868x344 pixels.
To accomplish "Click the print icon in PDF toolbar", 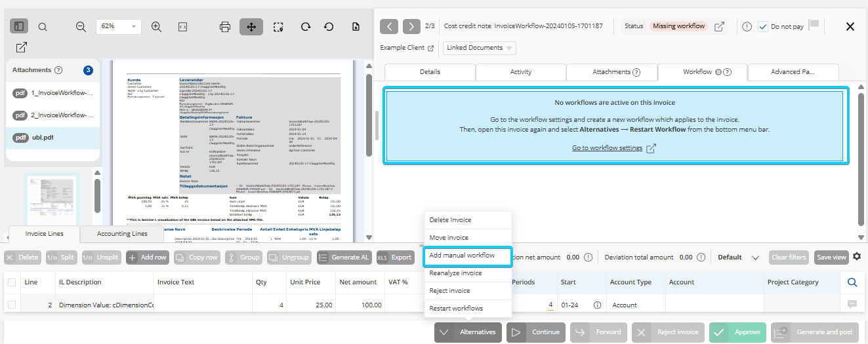I will tap(225, 27).
